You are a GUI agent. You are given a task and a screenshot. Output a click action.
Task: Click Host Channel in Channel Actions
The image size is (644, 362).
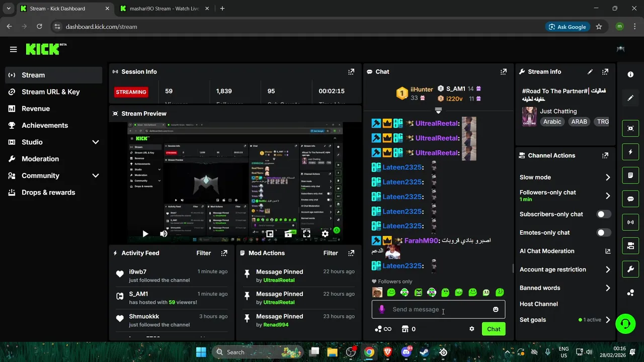(x=539, y=304)
